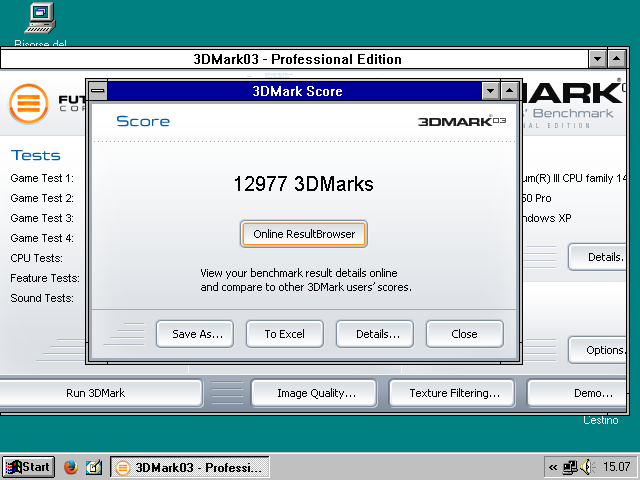
Task: Expand hidden tray icons chevron
Action: coord(553,467)
